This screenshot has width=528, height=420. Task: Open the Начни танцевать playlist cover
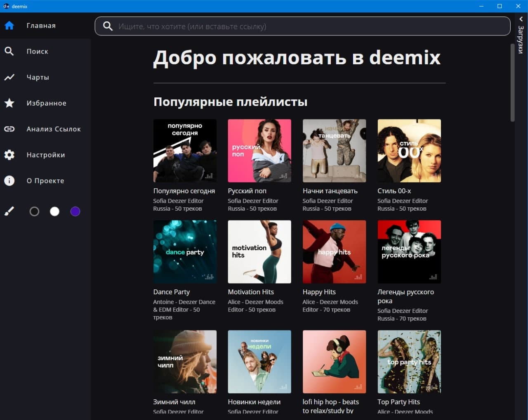point(334,151)
